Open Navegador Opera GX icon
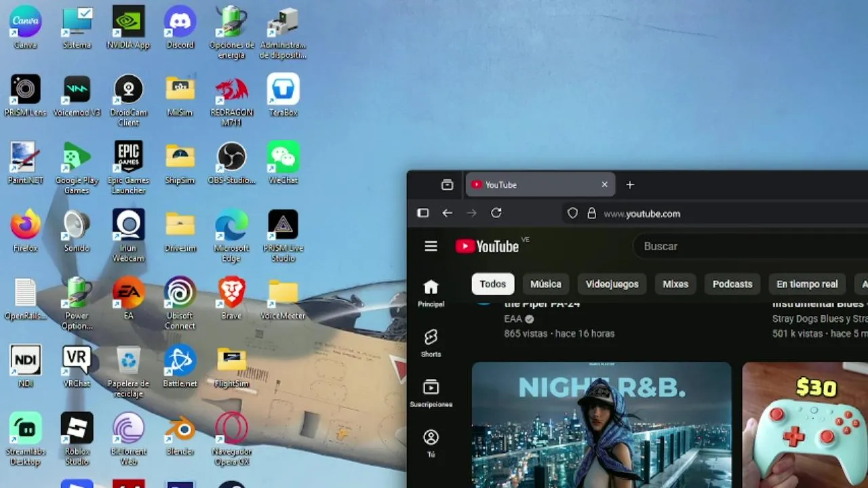The image size is (868, 488). click(231, 439)
